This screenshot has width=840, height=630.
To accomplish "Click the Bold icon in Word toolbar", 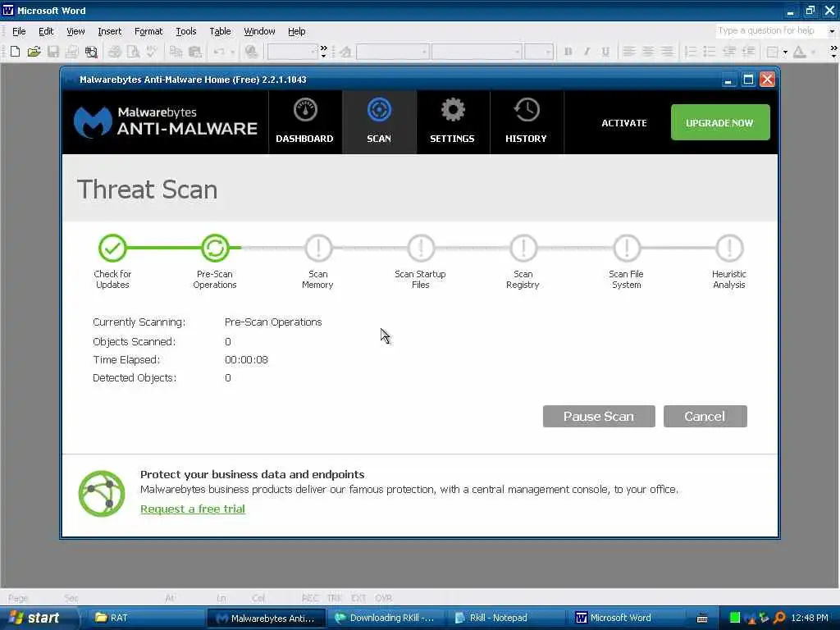I will tap(568, 52).
